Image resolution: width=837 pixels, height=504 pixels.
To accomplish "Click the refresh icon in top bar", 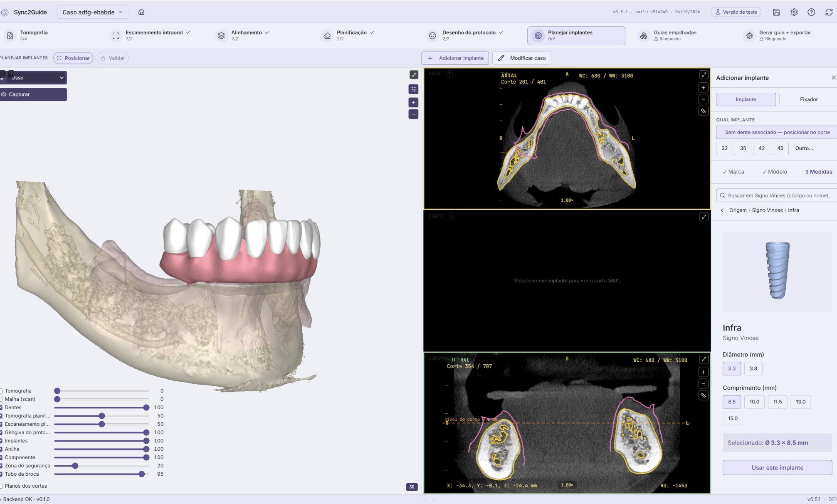I will tap(829, 12).
